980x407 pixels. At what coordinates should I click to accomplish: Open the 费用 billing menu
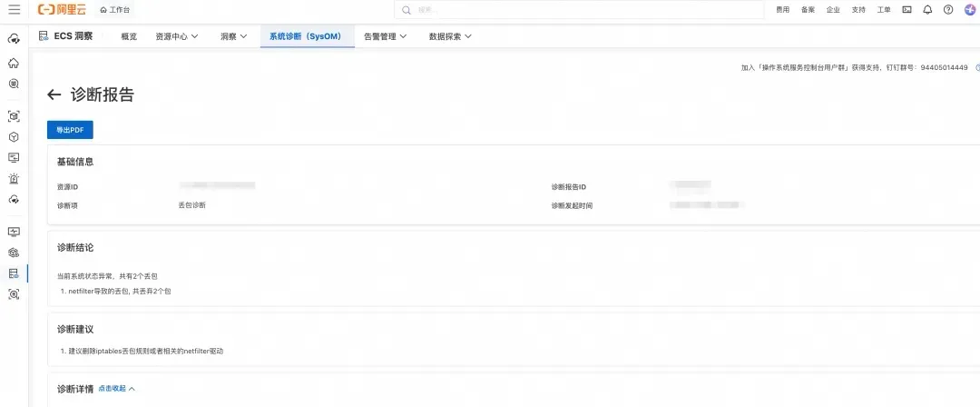click(x=782, y=10)
